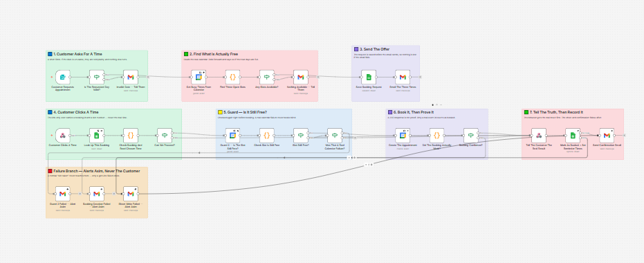
Task: Open the 'Can We Proceed?' node
Action: coord(165,135)
